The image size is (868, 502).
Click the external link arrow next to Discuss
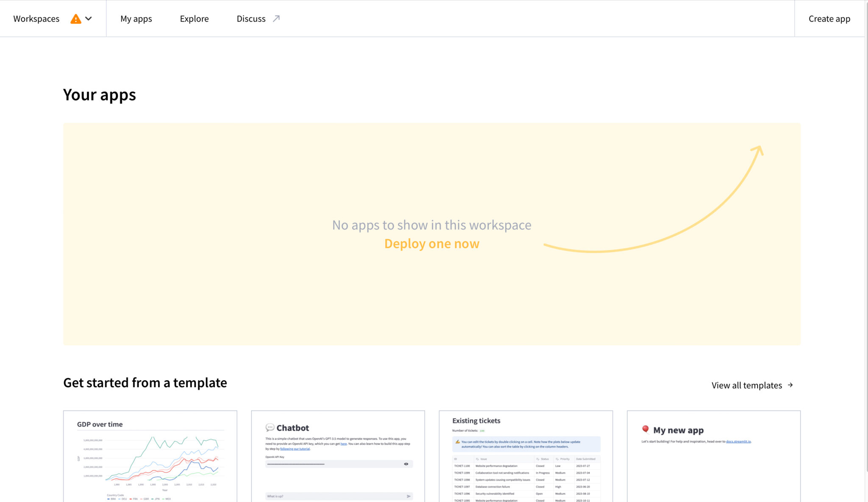(276, 19)
